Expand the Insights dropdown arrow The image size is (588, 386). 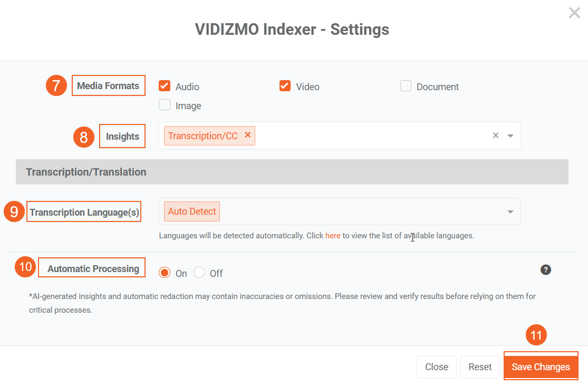(x=510, y=136)
